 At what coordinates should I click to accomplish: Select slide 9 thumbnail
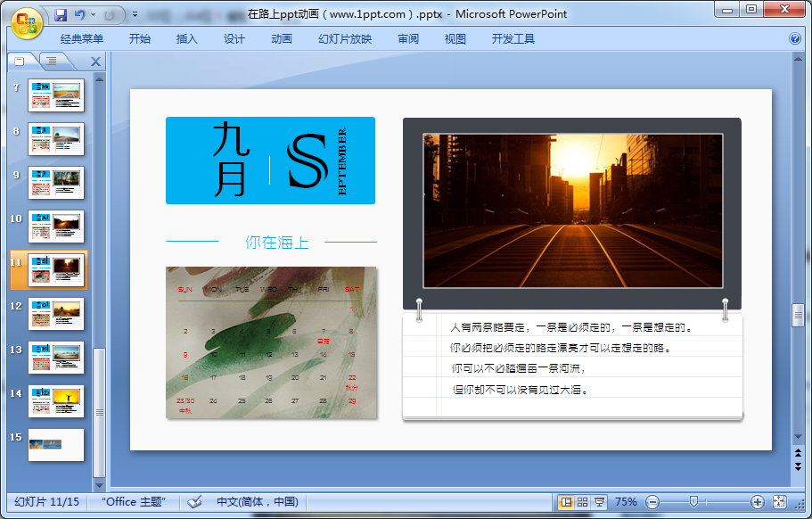[56, 183]
